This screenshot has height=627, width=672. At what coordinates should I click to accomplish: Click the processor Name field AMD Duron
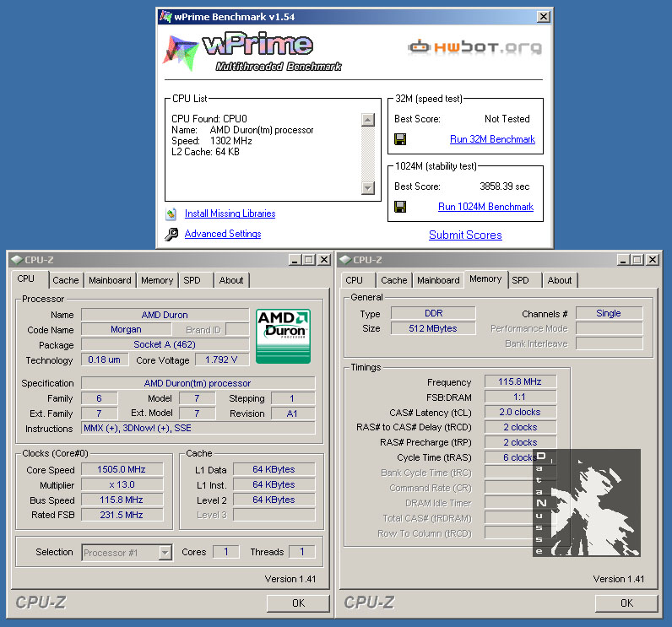[x=165, y=316]
